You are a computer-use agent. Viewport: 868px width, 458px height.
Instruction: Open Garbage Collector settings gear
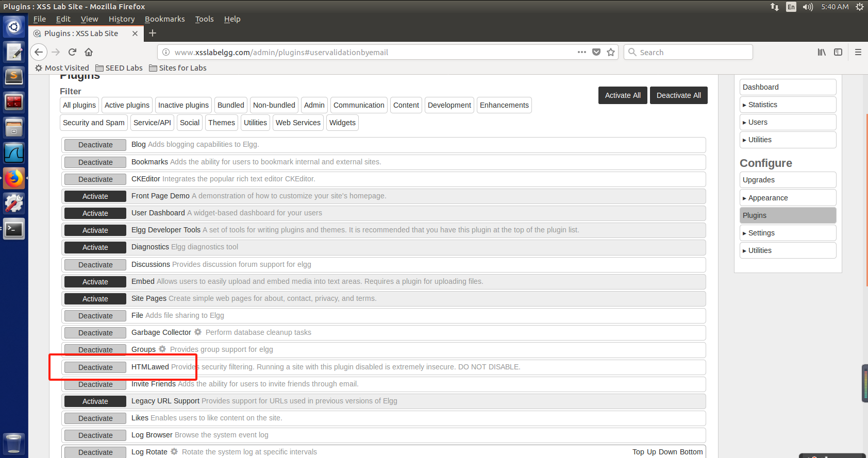point(198,332)
